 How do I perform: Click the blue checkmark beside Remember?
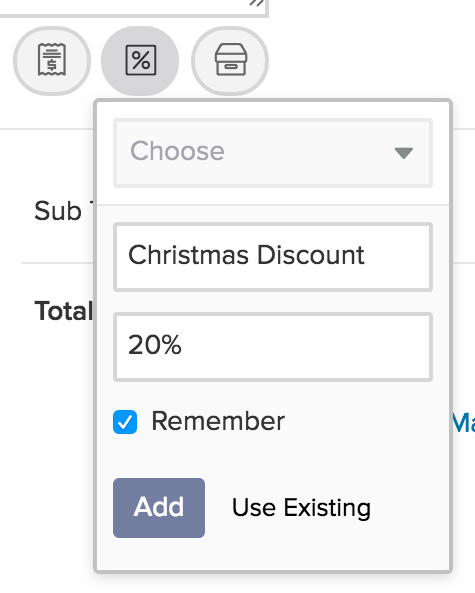tap(125, 422)
